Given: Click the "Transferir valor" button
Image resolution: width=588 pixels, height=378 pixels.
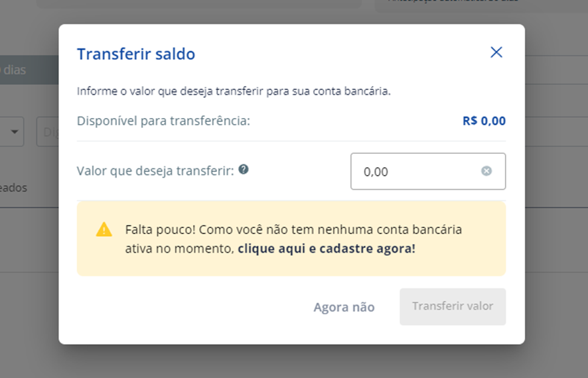Looking at the screenshot, I should coord(453,306).
